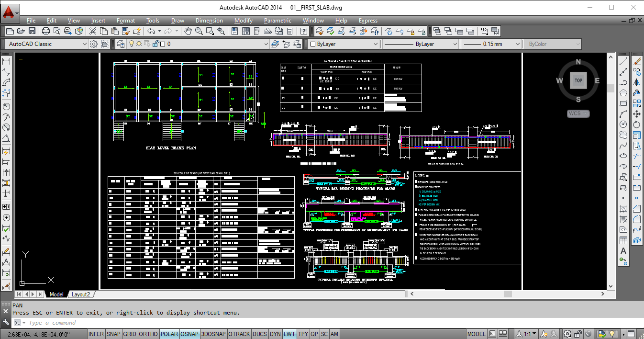Select the Pan hand tool
This screenshot has height=339, width=644.
(188, 31)
